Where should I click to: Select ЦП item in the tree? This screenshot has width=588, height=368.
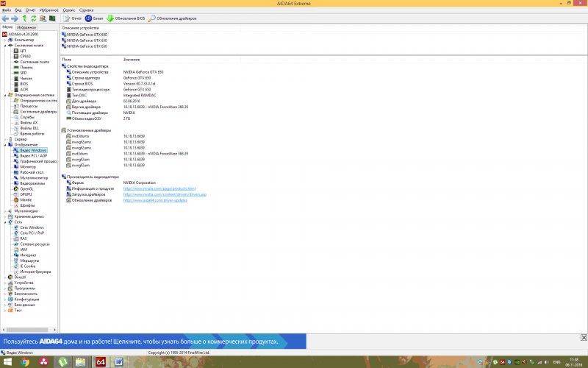pos(24,50)
